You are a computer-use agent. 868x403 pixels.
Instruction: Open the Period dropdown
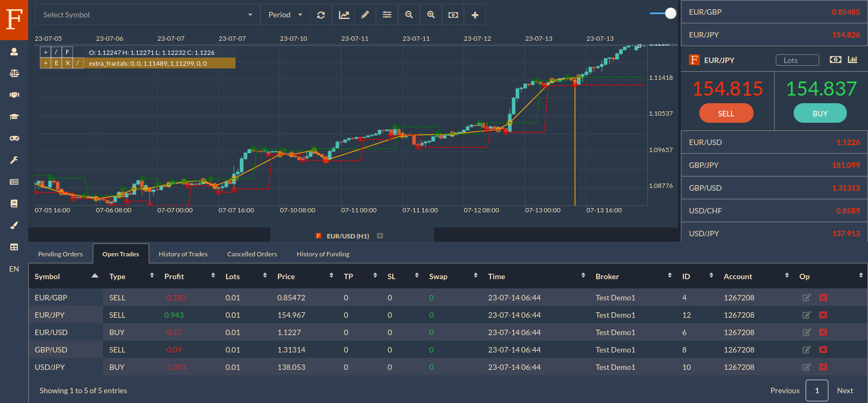pyautogui.click(x=285, y=15)
